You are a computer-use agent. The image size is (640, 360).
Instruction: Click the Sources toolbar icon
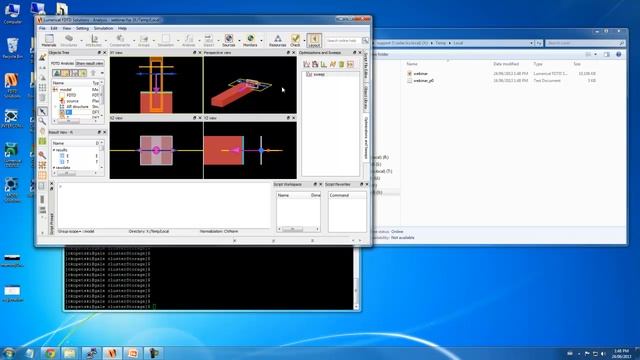point(229,40)
